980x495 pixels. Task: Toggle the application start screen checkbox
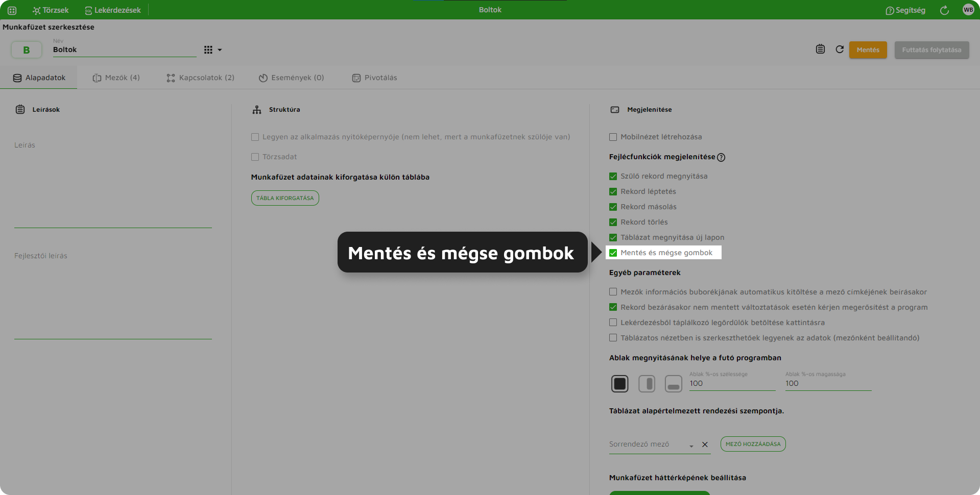[255, 137]
